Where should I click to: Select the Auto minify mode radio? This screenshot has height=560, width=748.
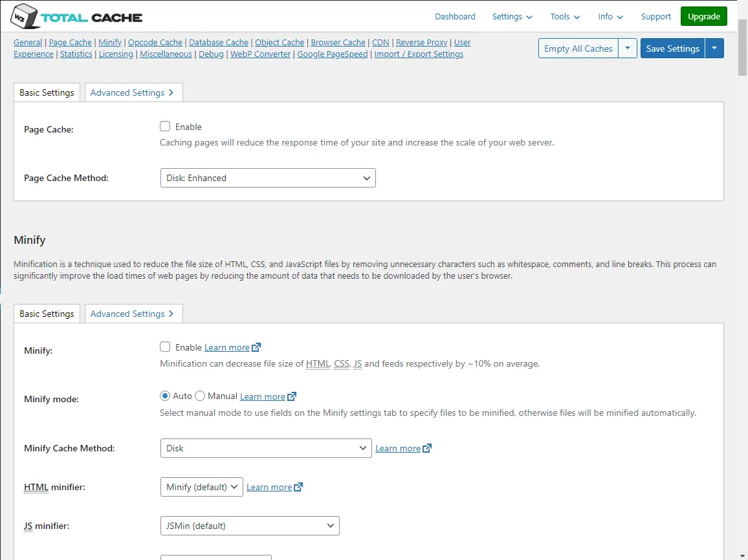[165, 396]
